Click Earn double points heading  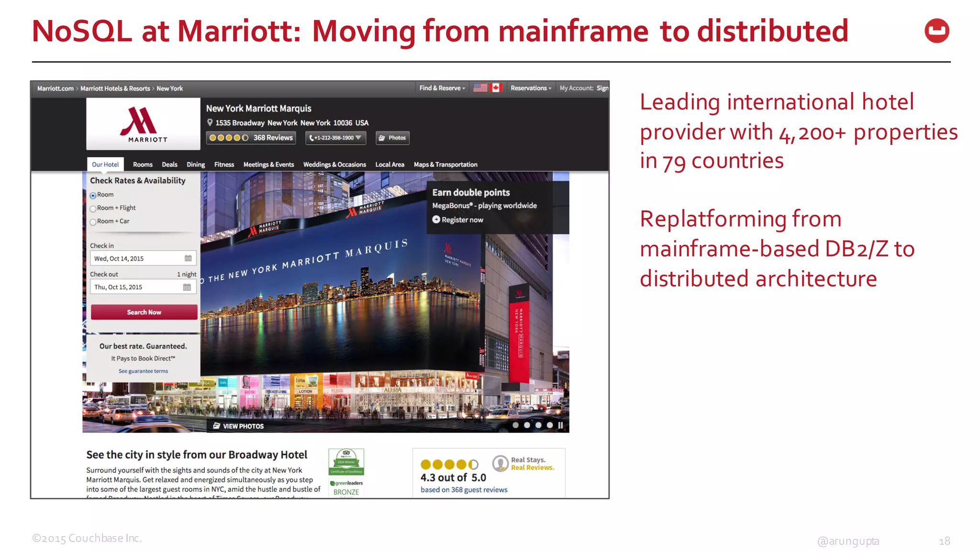pos(471,192)
